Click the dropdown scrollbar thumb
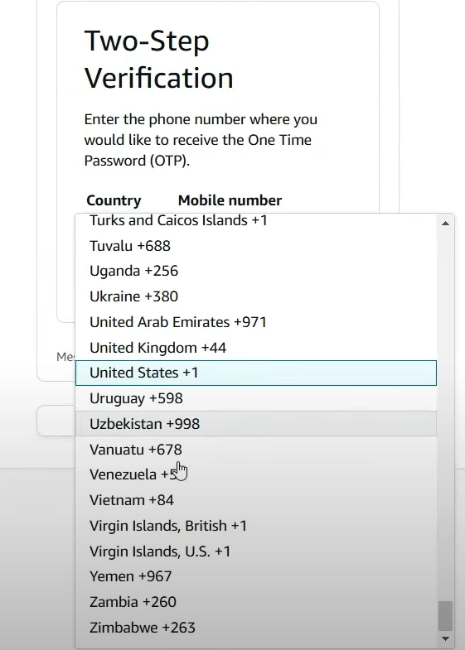Viewport: 465px width, 650px height. (446, 616)
